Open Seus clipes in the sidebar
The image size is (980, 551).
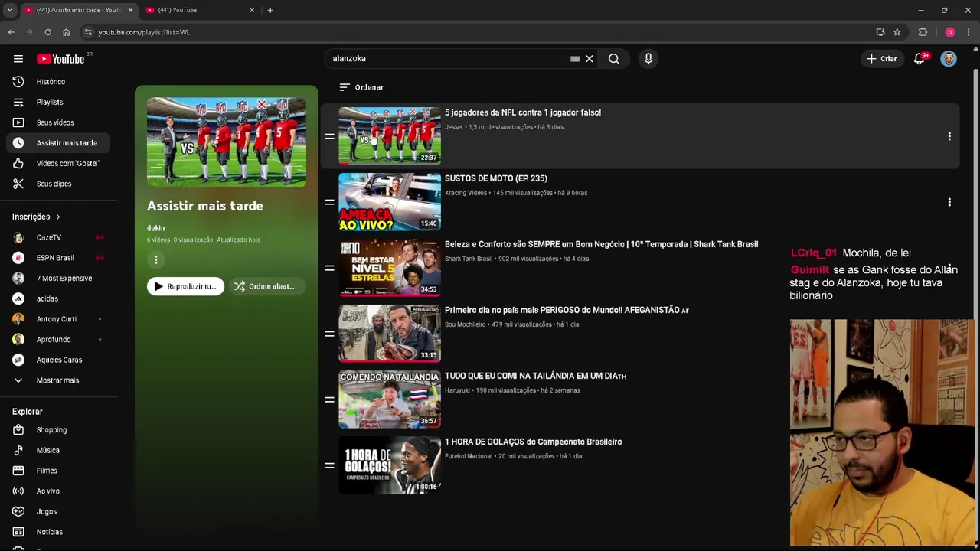[59, 184]
